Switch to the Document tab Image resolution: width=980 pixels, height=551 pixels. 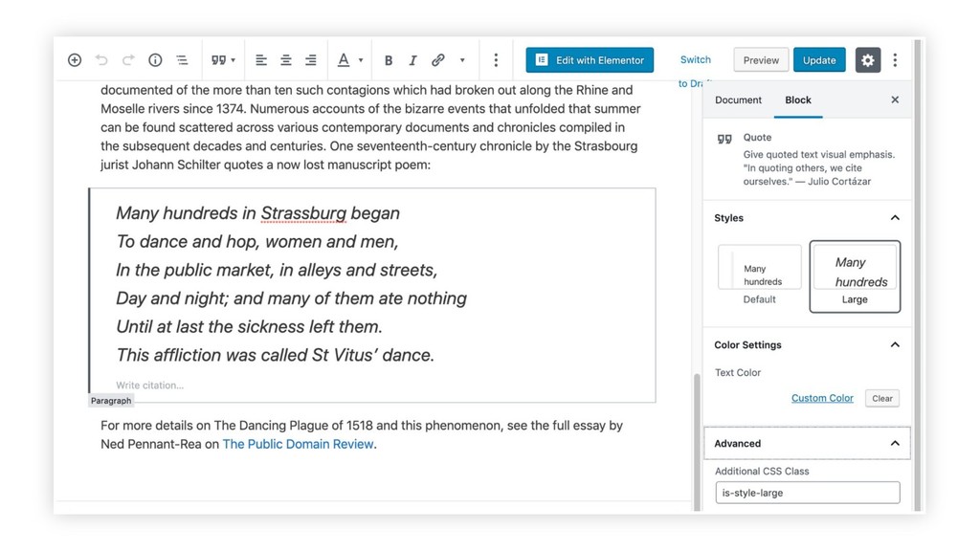[x=738, y=100]
